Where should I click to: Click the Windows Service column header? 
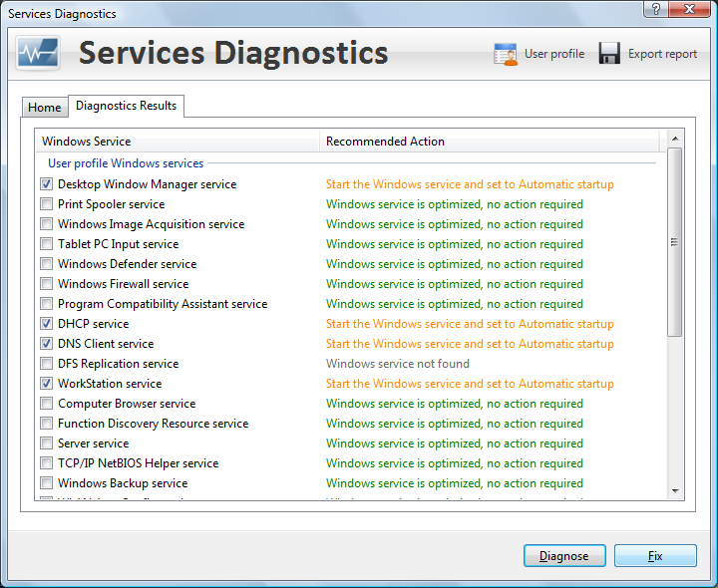click(x=178, y=142)
